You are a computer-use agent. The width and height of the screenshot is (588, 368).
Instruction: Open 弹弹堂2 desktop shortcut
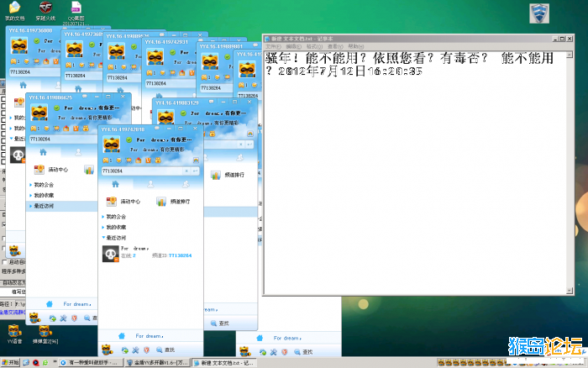(x=45, y=334)
